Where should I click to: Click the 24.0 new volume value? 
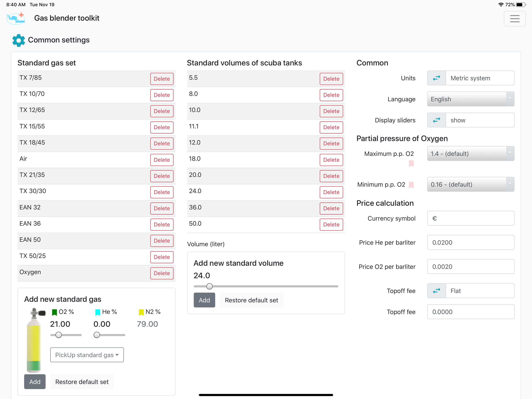tap(202, 275)
